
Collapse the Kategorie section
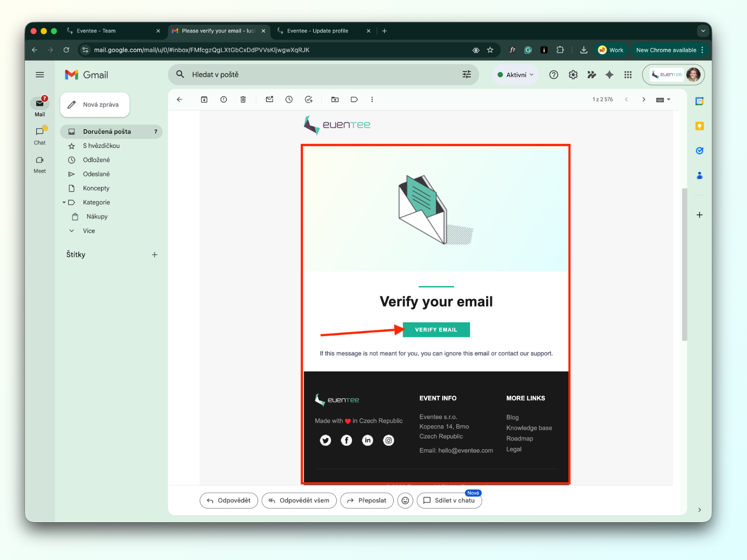(64, 203)
